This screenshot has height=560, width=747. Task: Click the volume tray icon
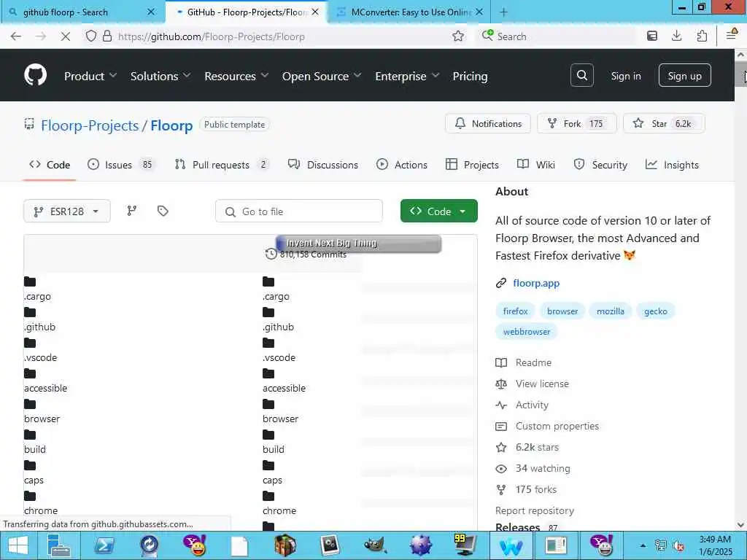coord(678,545)
